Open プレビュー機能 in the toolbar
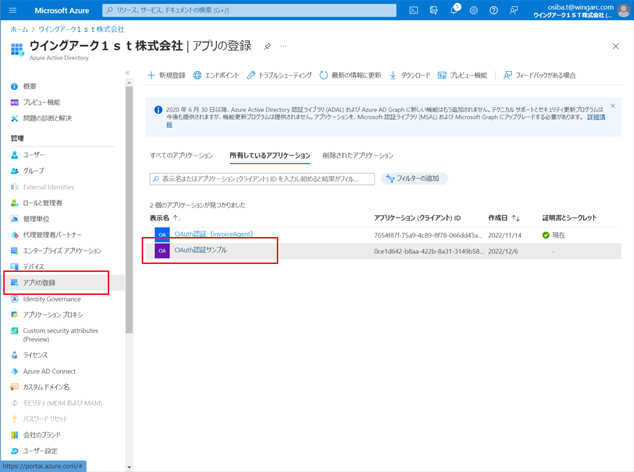The height and width of the screenshot is (472, 634). 463,75
